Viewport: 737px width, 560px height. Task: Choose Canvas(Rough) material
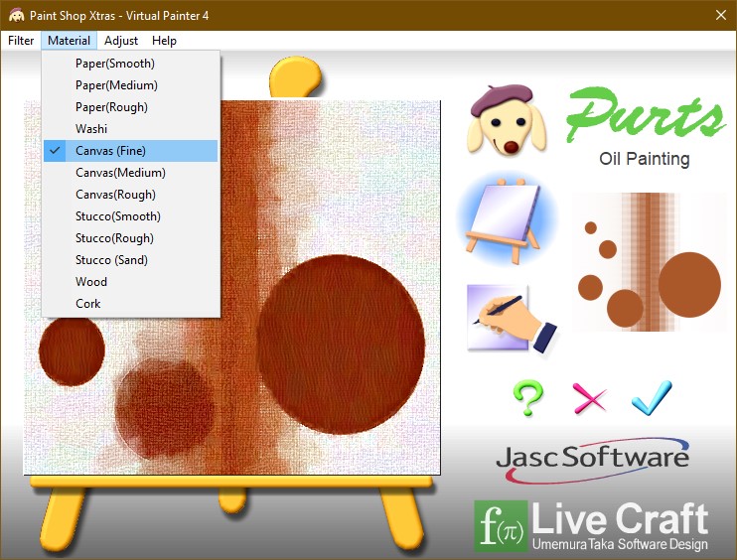tap(131, 195)
